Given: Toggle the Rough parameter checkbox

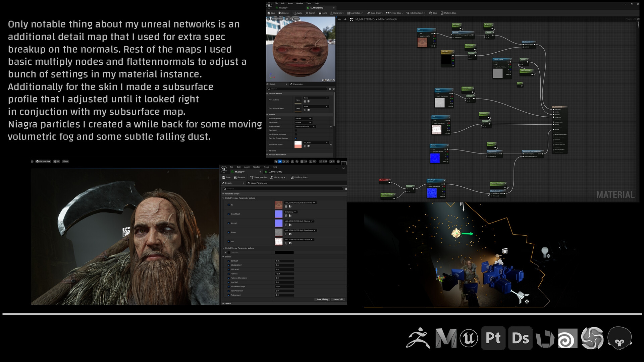Looking at the screenshot, I should pyautogui.click(x=229, y=232).
